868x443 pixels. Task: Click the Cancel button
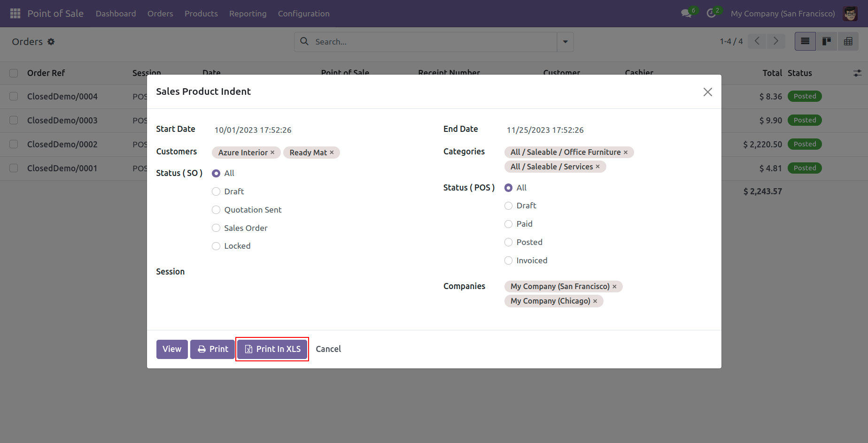click(x=328, y=349)
